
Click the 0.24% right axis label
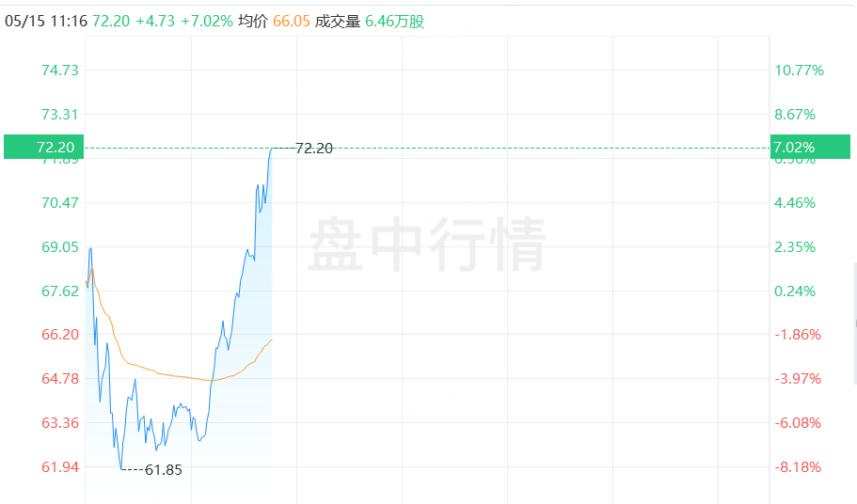tap(795, 291)
